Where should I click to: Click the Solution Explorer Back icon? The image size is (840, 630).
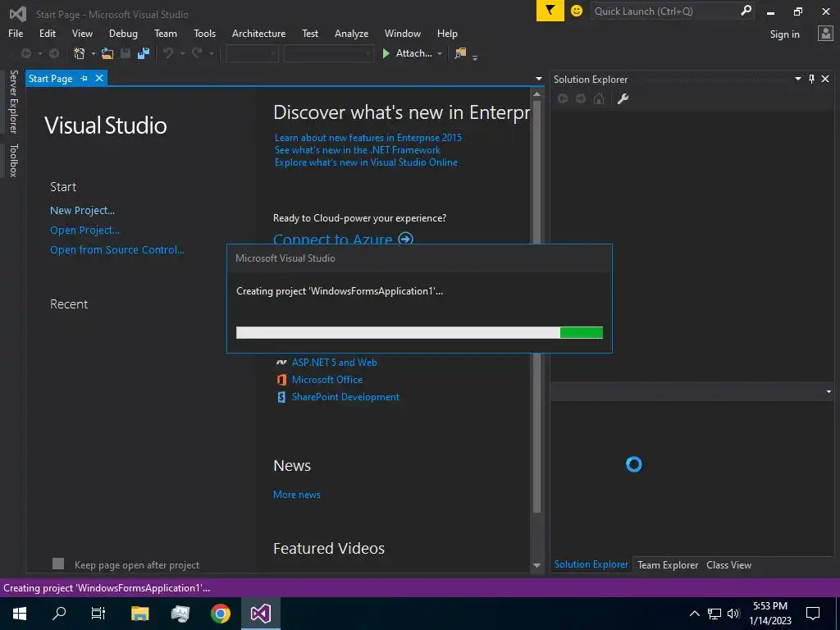(563, 98)
